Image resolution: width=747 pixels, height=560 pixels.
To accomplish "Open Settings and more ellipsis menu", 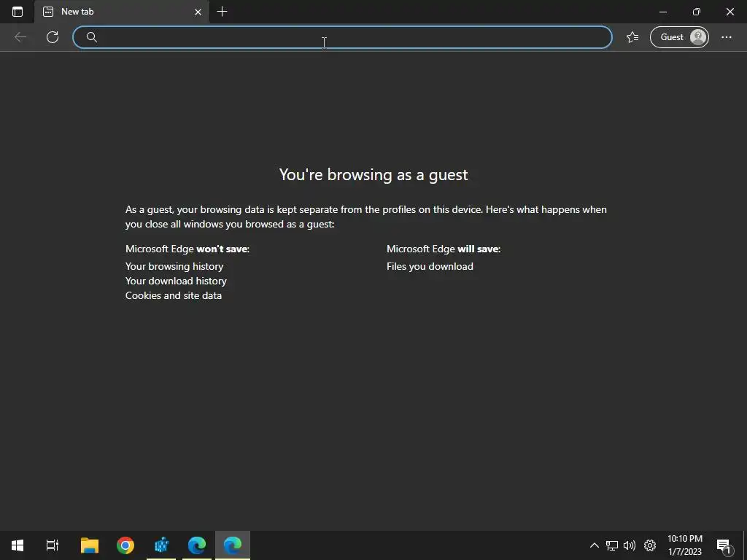I will click(x=726, y=37).
